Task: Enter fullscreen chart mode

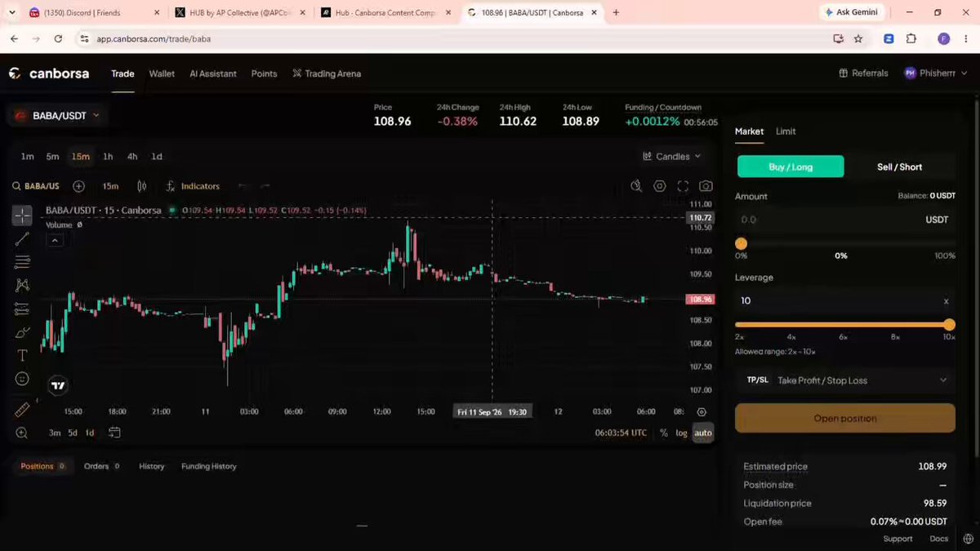Action: [683, 186]
